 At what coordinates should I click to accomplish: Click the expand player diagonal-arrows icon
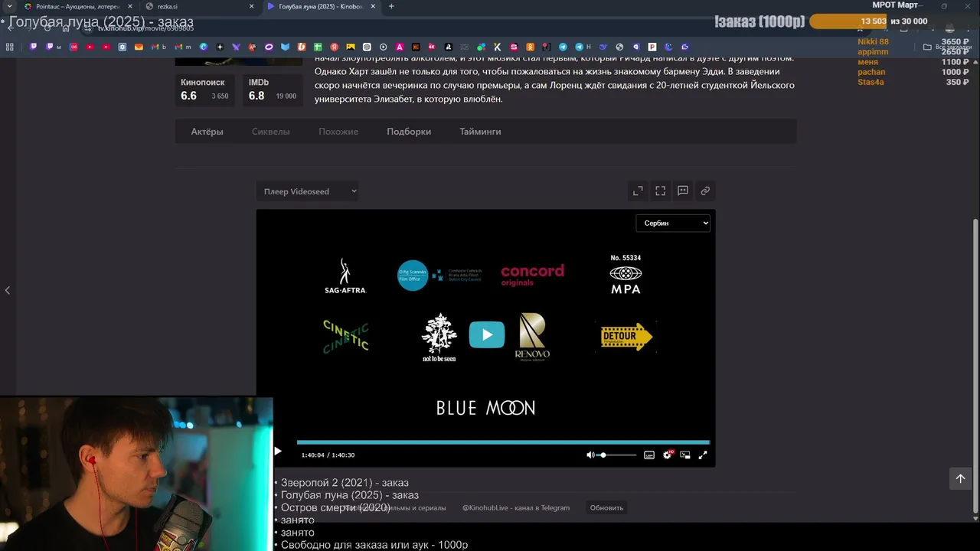638,191
